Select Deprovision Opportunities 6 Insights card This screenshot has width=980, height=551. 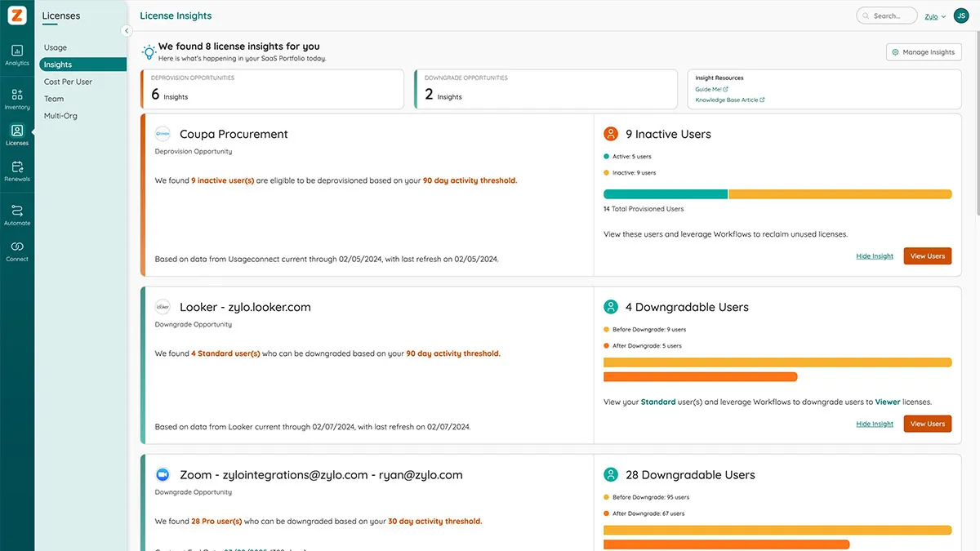pos(272,89)
